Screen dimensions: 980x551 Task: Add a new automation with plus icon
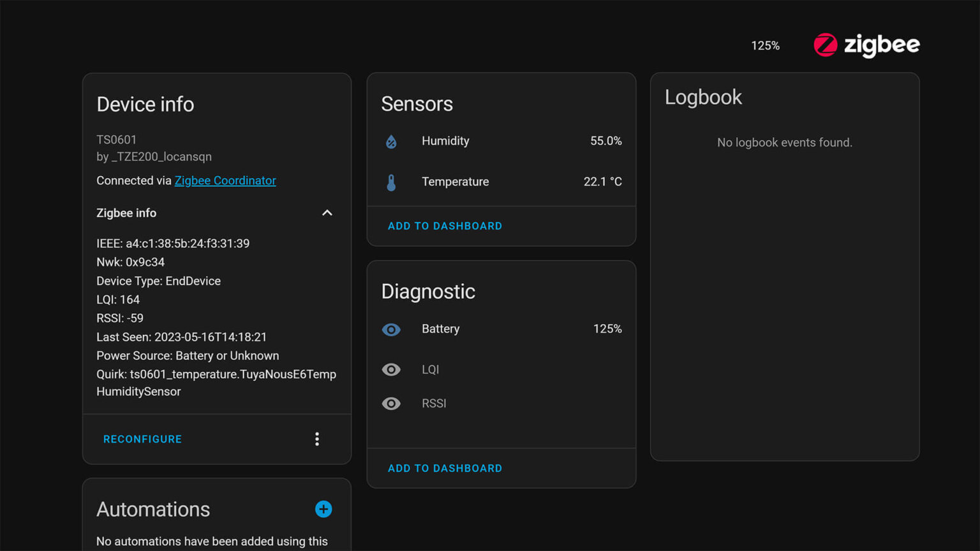(323, 509)
